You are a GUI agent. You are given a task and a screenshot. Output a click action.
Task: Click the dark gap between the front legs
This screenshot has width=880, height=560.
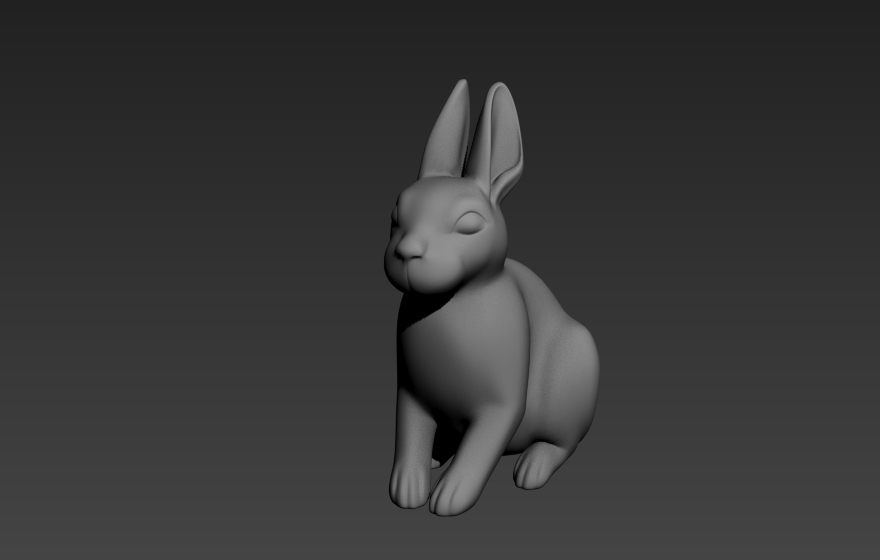[443, 443]
